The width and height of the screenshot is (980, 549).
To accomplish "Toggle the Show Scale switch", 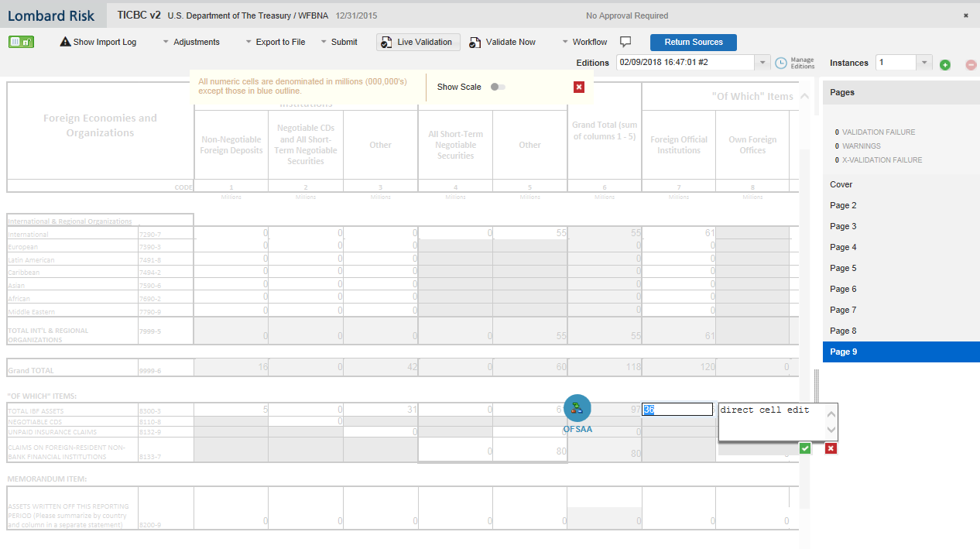I will point(499,87).
